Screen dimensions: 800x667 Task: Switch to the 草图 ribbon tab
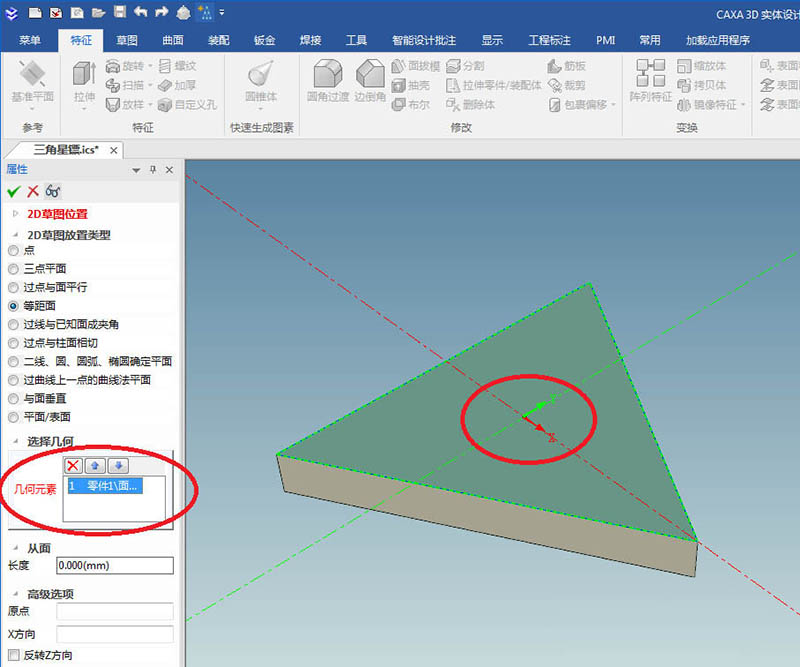click(x=127, y=40)
